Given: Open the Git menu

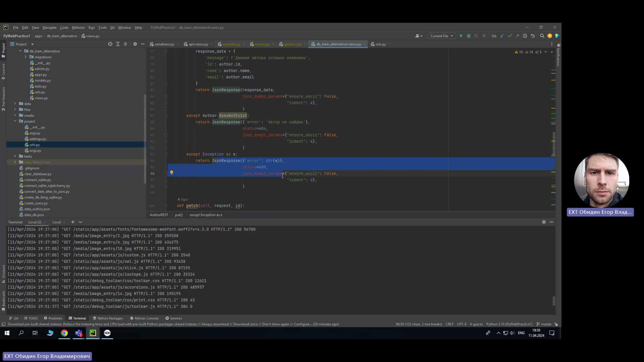Looking at the screenshot, I should tap(112, 27).
